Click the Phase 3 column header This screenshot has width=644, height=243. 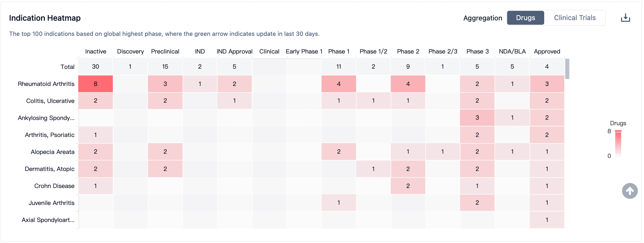point(477,51)
